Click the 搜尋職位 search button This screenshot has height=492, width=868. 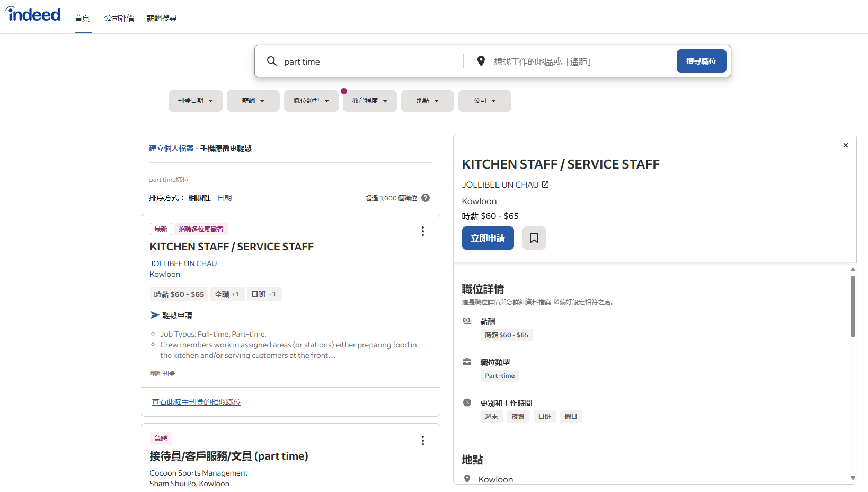701,61
